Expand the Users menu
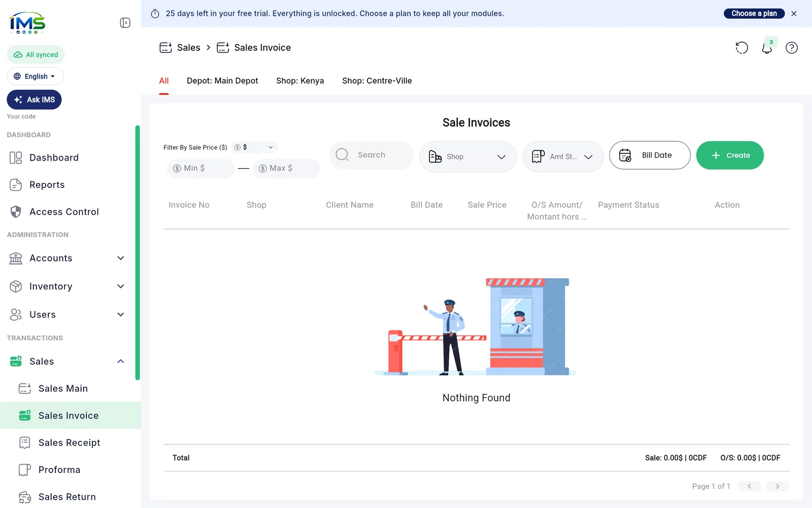812x508 pixels. pyautogui.click(x=121, y=314)
